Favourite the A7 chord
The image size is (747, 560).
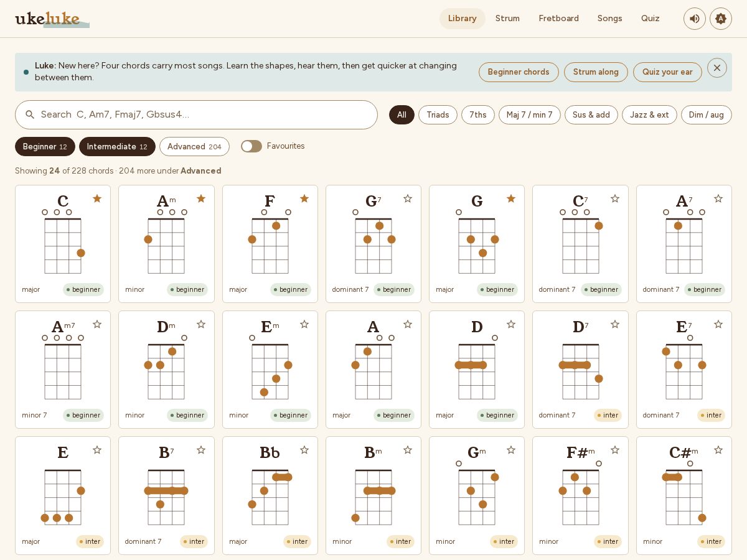(718, 198)
